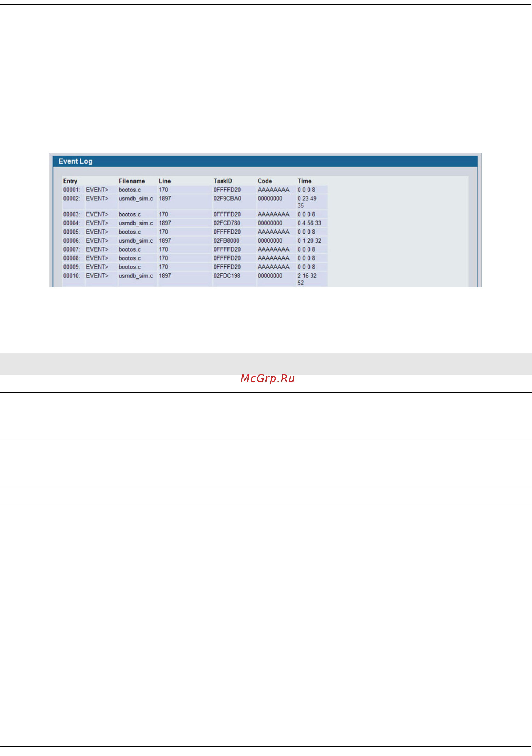The height and width of the screenshot is (756, 532).
Task: Click code 00000000 in entry 00004
Action: (270, 223)
